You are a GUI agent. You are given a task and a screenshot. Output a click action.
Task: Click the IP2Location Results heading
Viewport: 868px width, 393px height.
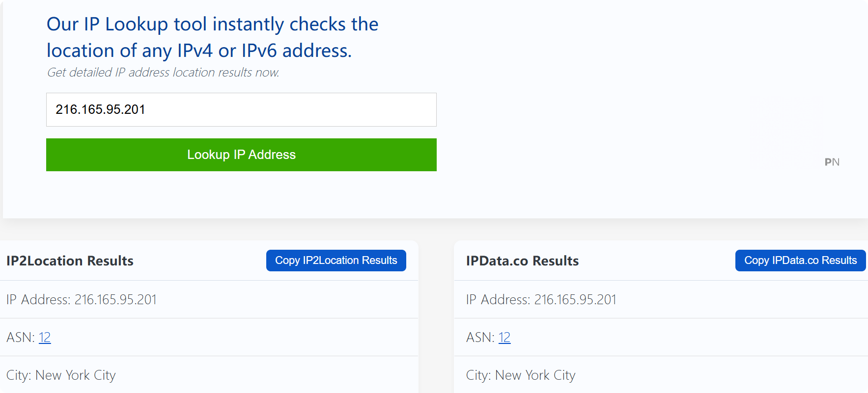pos(70,261)
